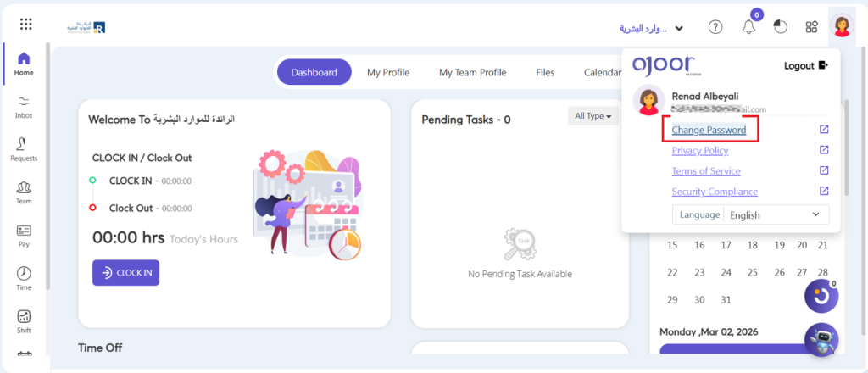Open the Pay sidebar icon
The width and height of the screenshot is (868, 373).
point(24,236)
